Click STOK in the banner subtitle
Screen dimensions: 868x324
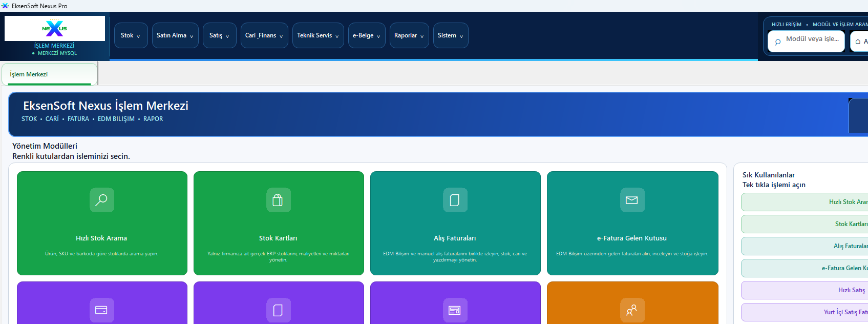point(29,119)
